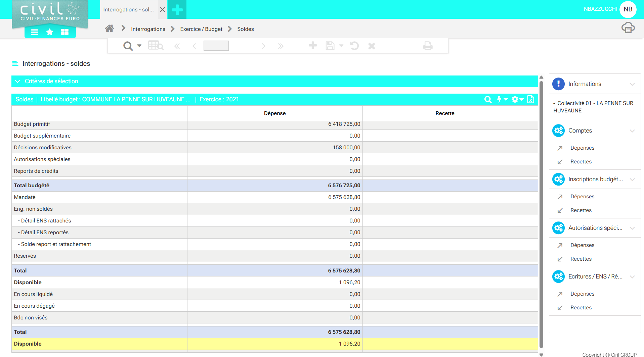This screenshot has width=644, height=357.
Task: Open Dépenses under Ecritures / ENS / Ré...
Action: click(582, 294)
